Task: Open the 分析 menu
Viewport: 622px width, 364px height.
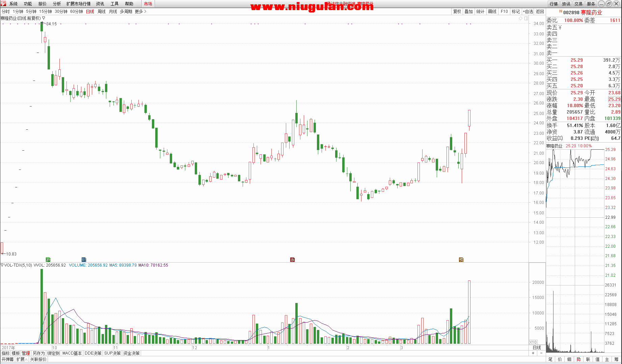Action: pyautogui.click(x=57, y=4)
